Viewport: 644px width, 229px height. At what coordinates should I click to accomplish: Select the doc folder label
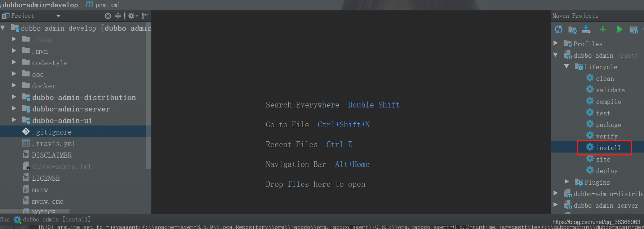(38, 74)
